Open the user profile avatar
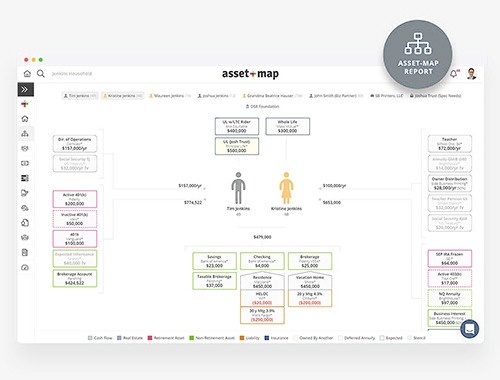The width and height of the screenshot is (500, 380). coord(471,74)
